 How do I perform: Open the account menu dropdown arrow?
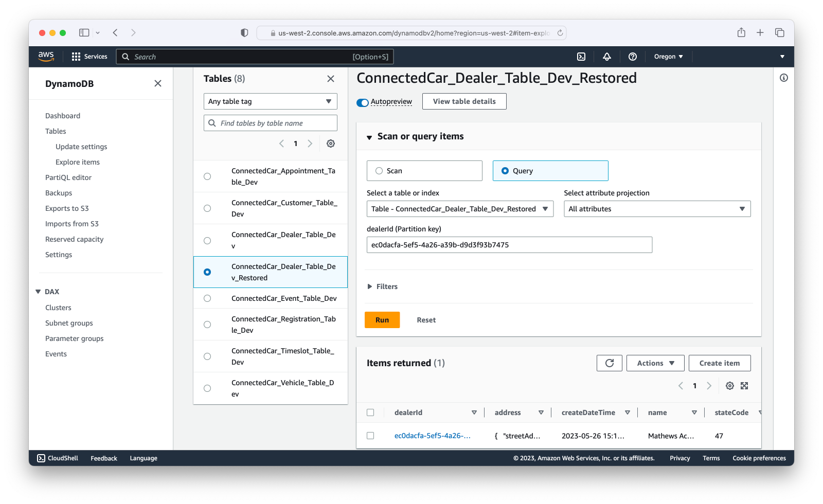tap(782, 57)
